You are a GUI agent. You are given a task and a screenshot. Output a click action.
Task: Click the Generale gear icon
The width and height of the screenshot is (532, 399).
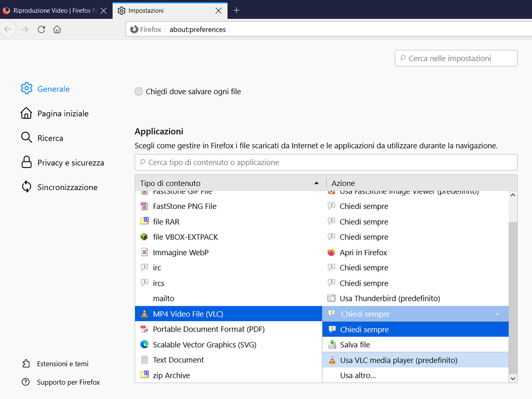pos(26,88)
